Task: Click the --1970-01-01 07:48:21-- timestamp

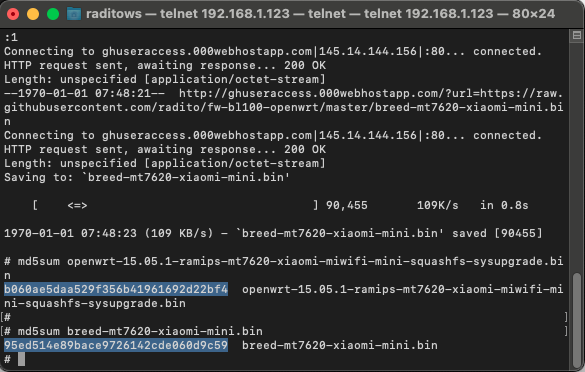Action: (x=84, y=93)
